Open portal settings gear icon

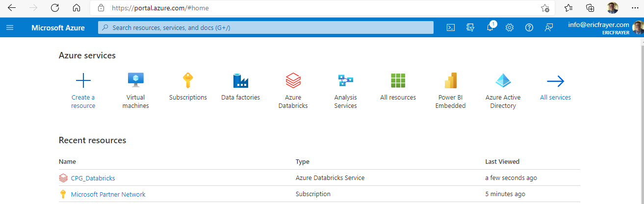pos(510,28)
